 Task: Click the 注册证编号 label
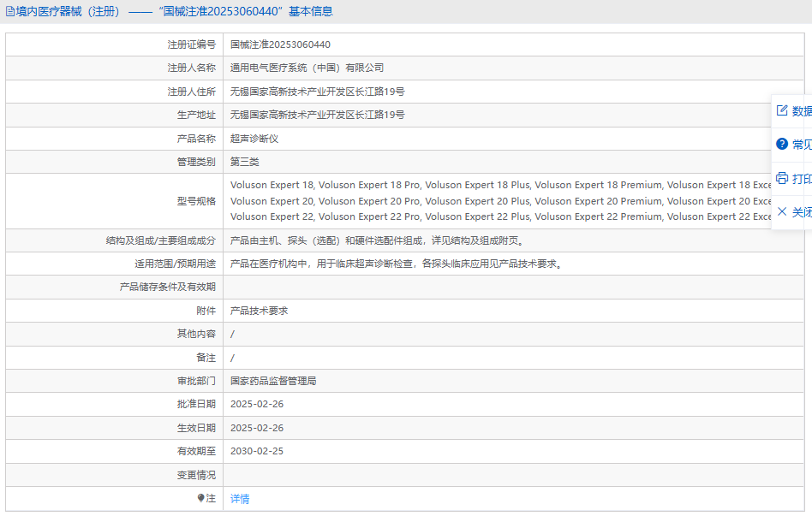tap(192, 44)
